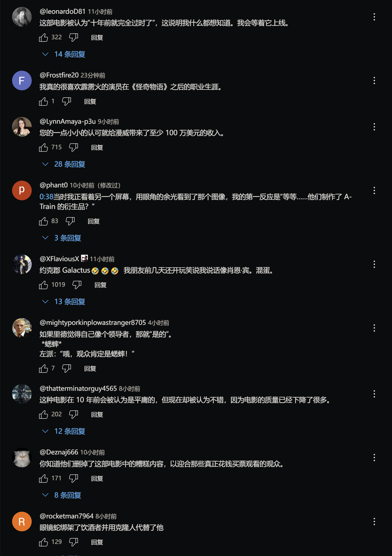Like the @mightyporkinplowastranger8705 comment

point(43,368)
